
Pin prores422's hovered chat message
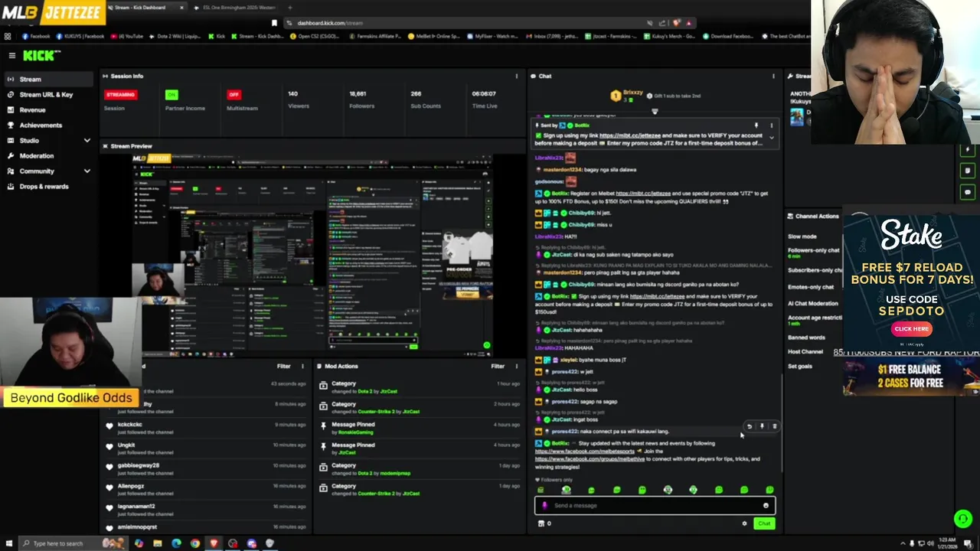(x=762, y=426)
